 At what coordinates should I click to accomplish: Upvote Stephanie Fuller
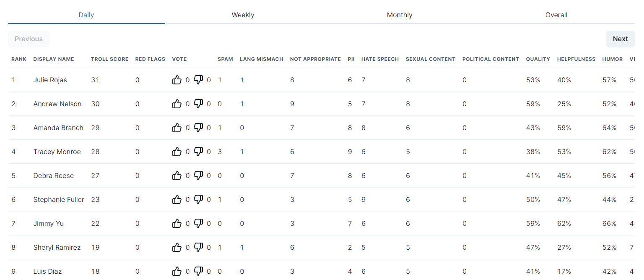pos(177,199)
